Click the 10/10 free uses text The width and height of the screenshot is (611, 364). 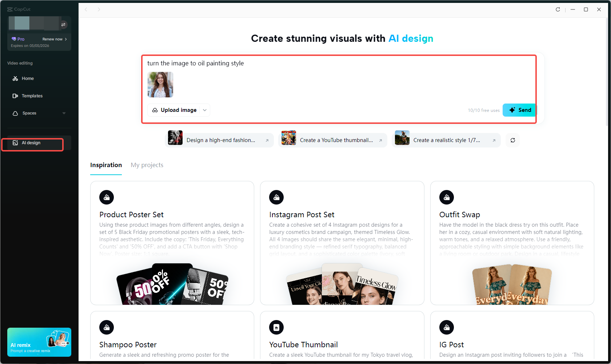(x=484, y=110)
